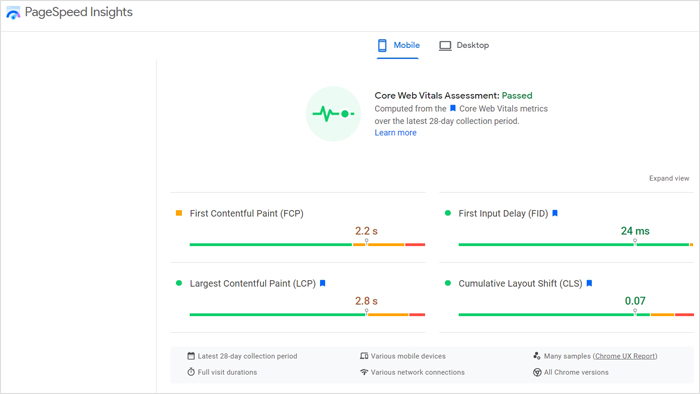The height and width of the screenshot is (394, 700).
Task: Click bookmark icon next to First Input Delay
Action: 555,213
